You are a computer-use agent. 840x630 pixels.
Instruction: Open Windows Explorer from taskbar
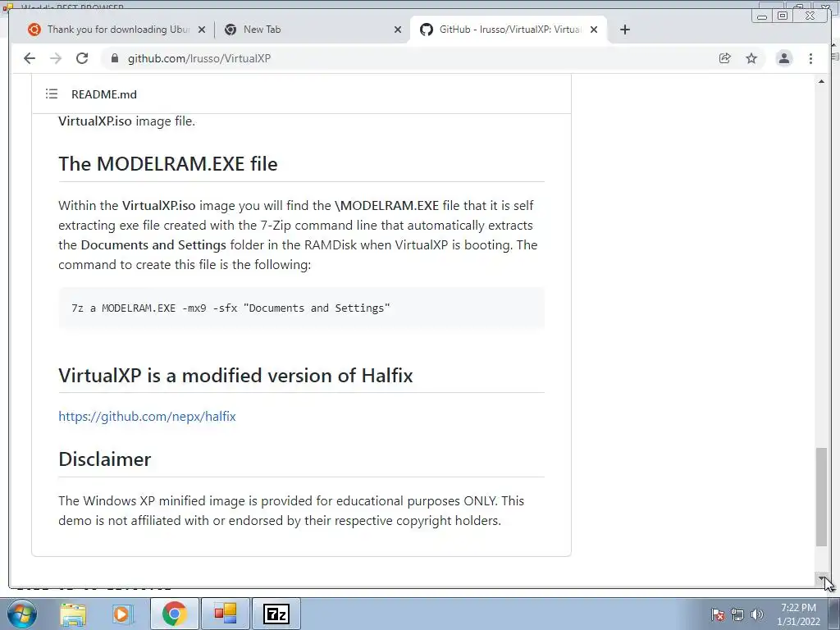click(x=73, y=614)
